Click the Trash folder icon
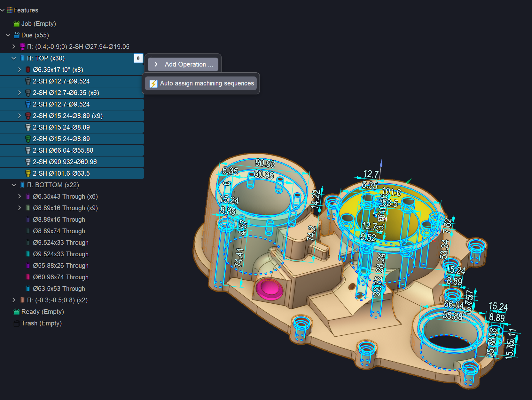532x400 pixels. coord(17,323)
